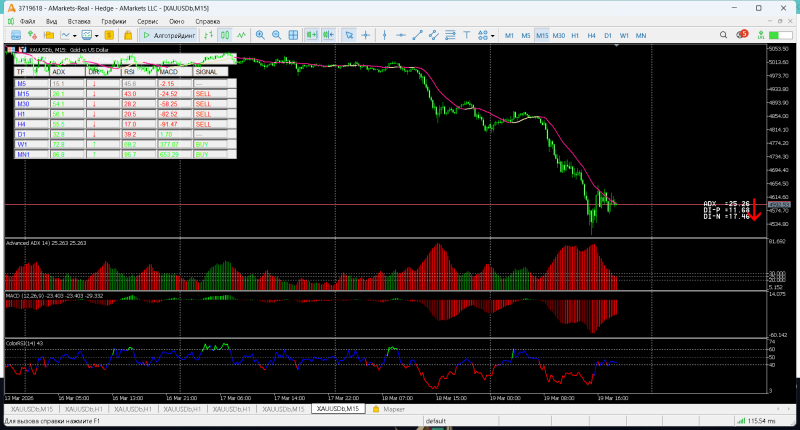The image size is (800, 430).
Task: Click the yellow dollar sign icon
Action: [109, 35]
